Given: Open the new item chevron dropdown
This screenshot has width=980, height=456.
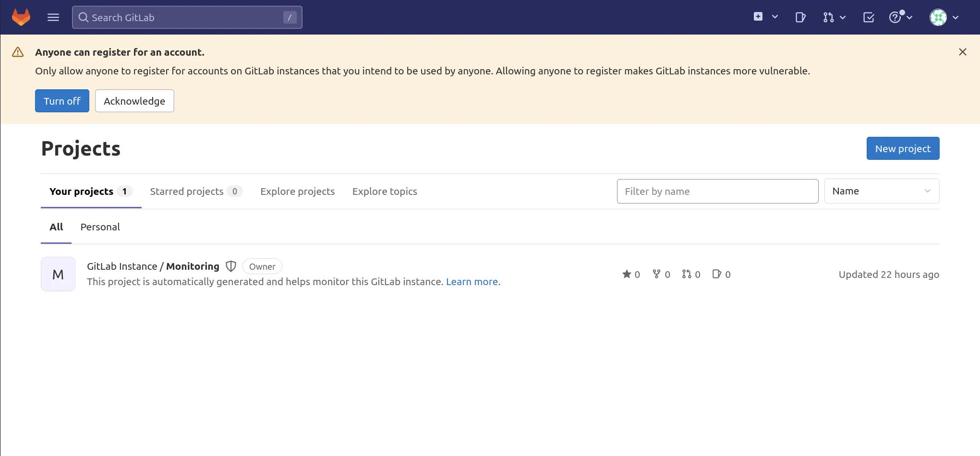Looking at the screenshot, I should [774, 16].
